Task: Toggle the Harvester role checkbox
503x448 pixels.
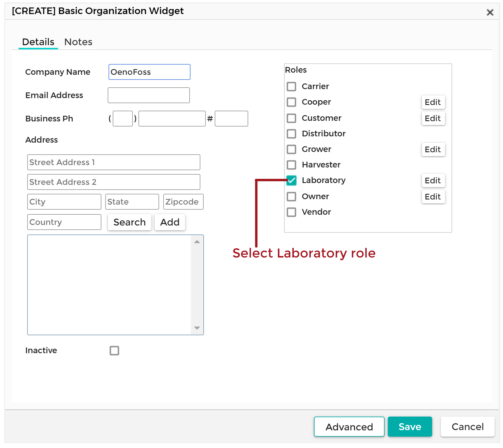Action: tap(291, 165)
